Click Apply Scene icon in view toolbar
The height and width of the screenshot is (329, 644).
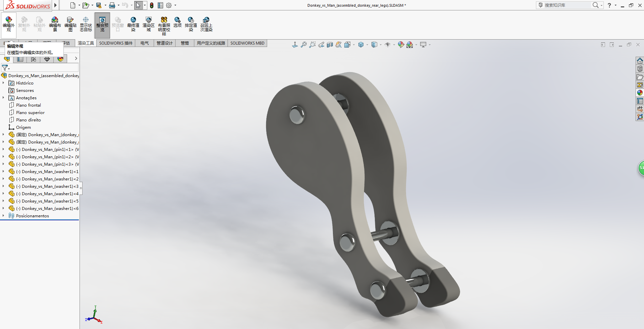tap(410, 45)
